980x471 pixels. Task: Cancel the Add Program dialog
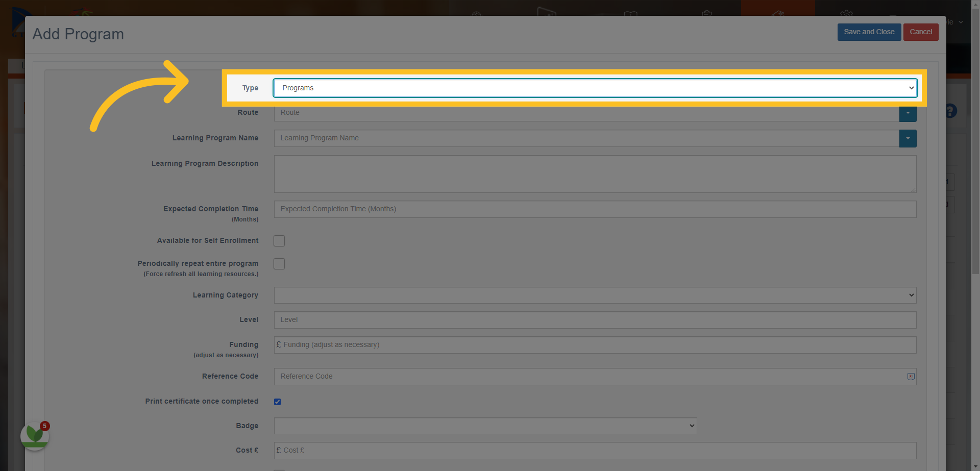point(920,32)
